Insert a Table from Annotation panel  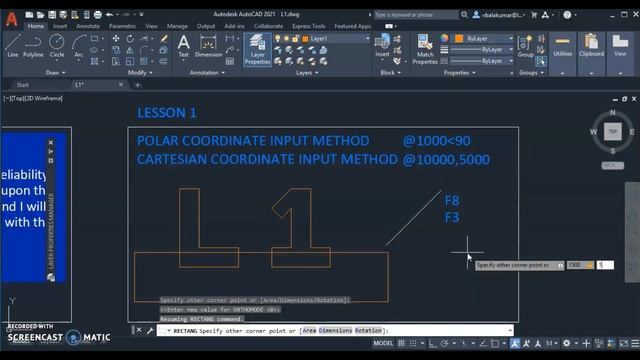coord(230,62)
